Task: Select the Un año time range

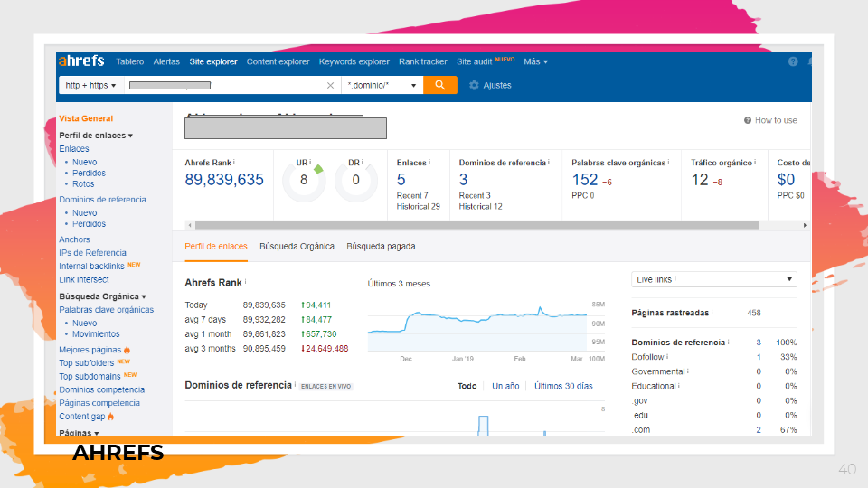Action: [x=505, y=386]
